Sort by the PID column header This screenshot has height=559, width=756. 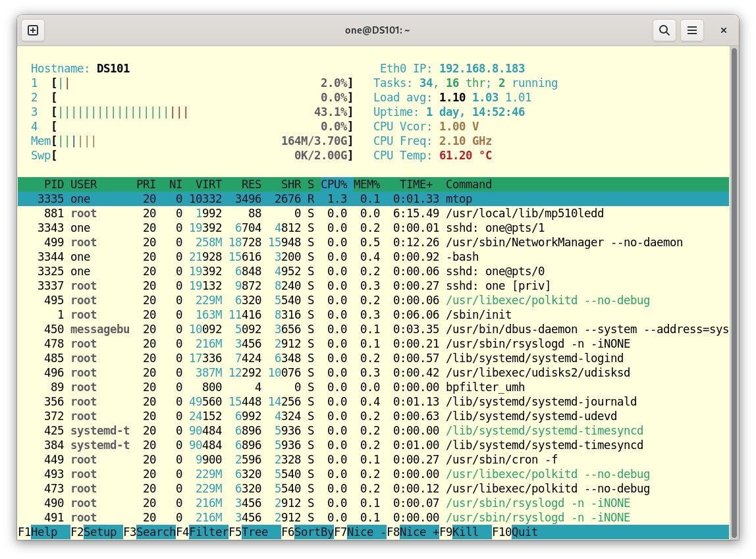(54, 184)
